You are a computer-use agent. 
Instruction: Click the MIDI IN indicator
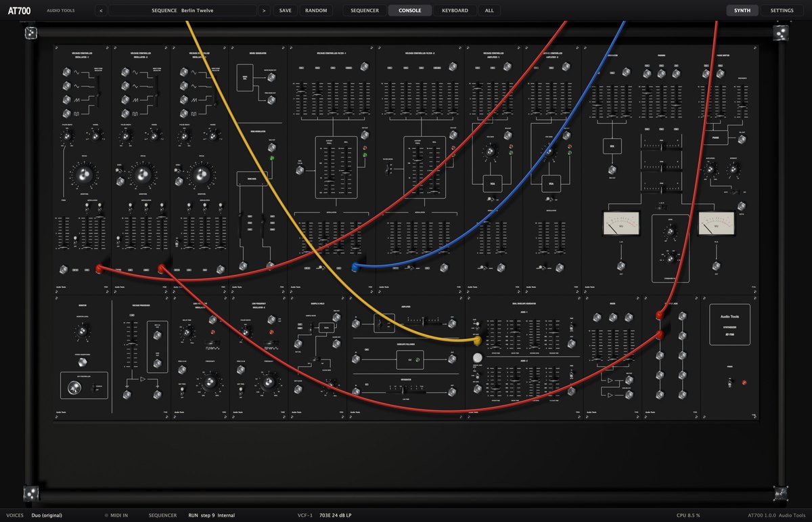[x=117, y=515]
